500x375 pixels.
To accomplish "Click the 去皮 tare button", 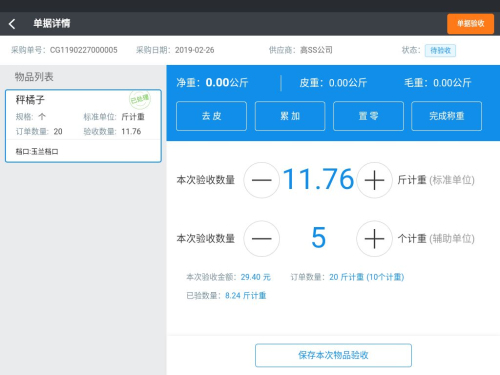I will [211, 116].
